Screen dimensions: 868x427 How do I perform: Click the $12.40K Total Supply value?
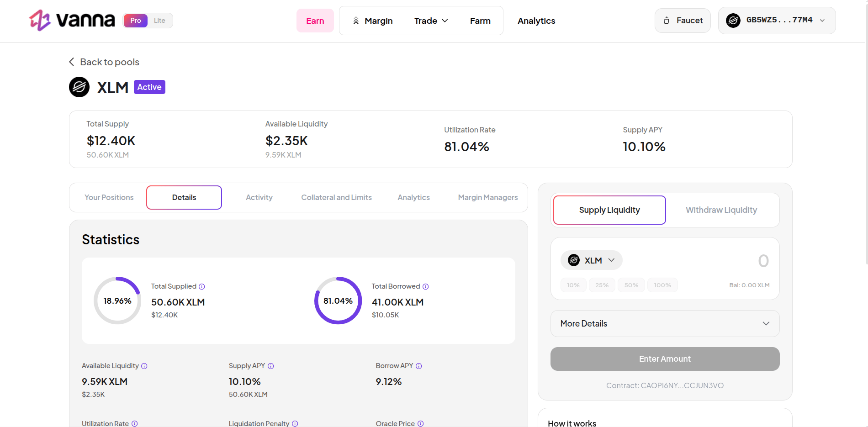coord(111,141)
